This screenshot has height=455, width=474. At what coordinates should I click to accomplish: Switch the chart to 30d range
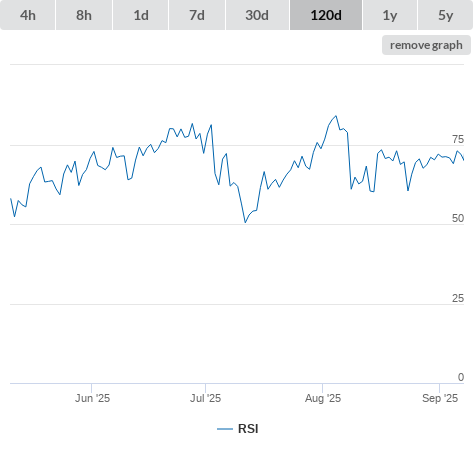(257, 15)
